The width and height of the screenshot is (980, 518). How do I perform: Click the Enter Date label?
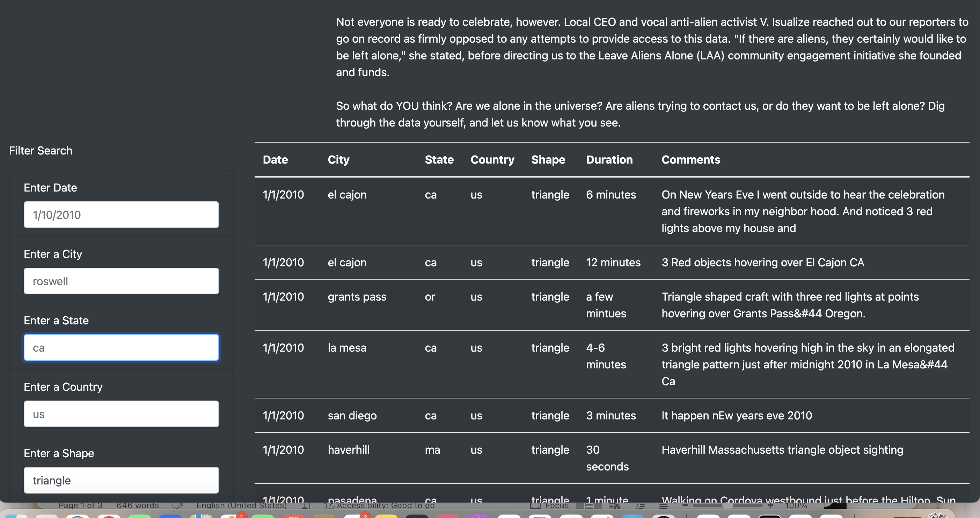pos(50,188)
